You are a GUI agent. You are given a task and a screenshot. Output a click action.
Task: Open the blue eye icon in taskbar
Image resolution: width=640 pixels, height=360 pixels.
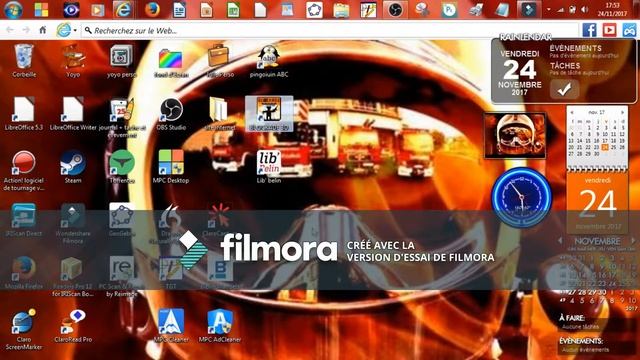coord(71,10)
